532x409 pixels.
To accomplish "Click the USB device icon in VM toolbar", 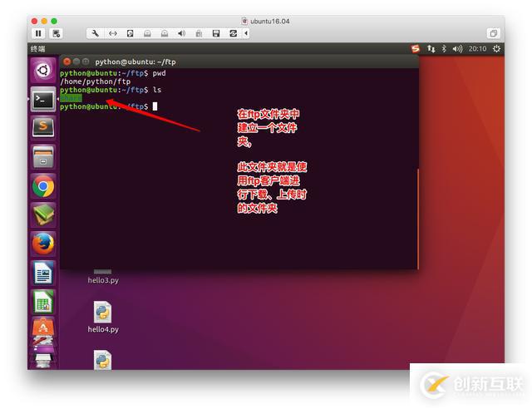I will [x=199, y=33].
